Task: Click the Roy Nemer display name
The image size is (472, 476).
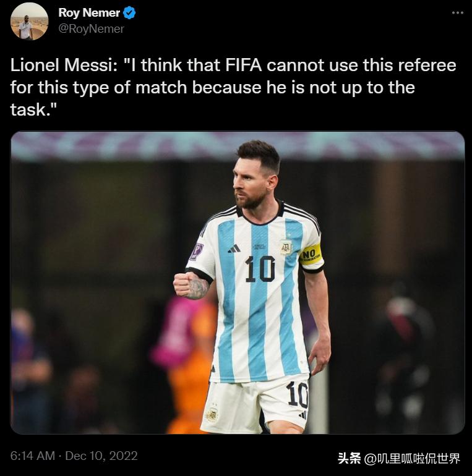Action: click(89, 13)
